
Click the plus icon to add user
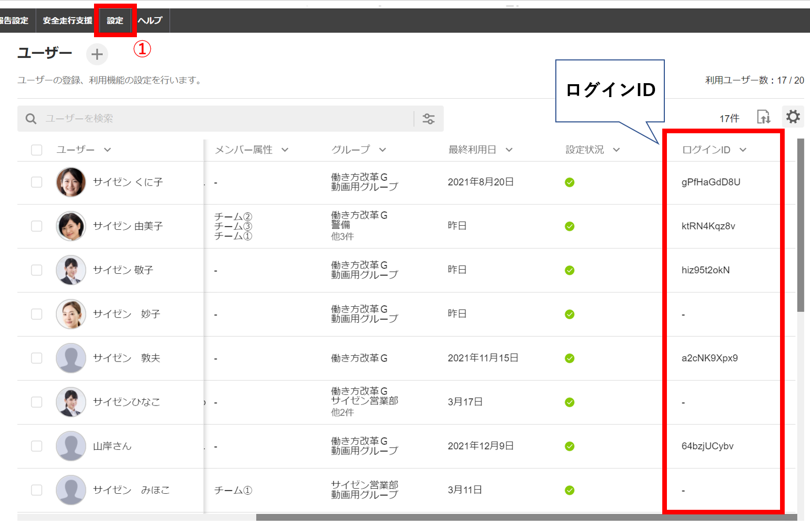(97, 54)
